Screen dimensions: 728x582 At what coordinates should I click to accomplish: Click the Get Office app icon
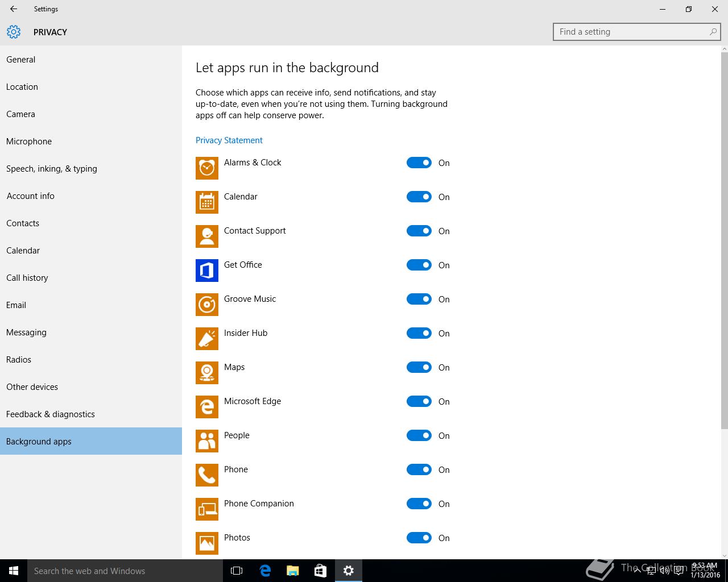tap(206, 271)
